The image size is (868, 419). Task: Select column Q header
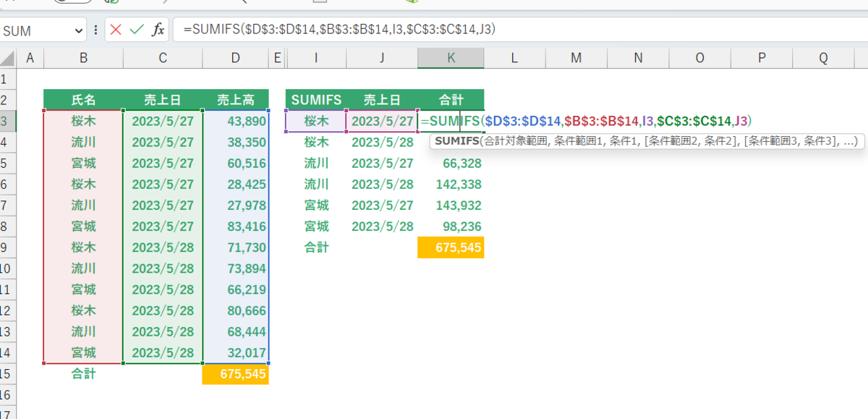[824, 58]
